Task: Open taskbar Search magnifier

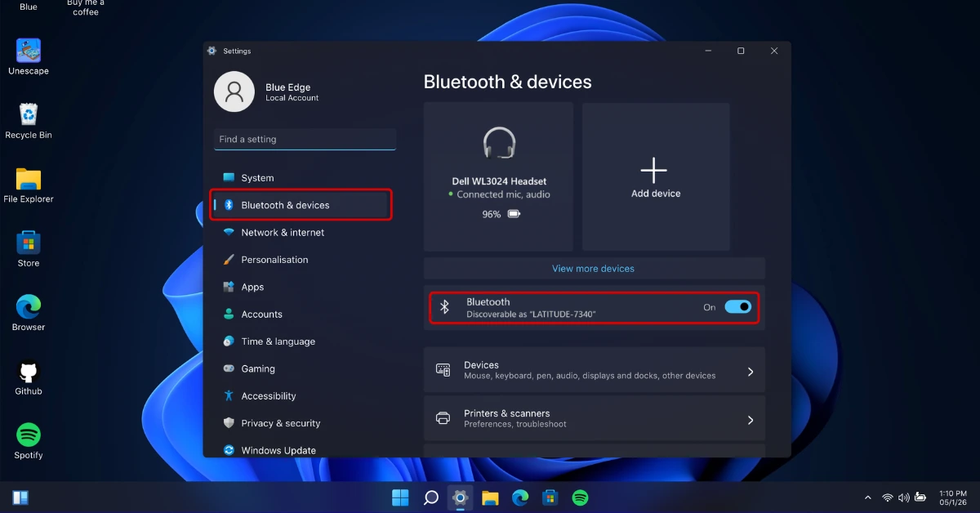Action: 430,497
